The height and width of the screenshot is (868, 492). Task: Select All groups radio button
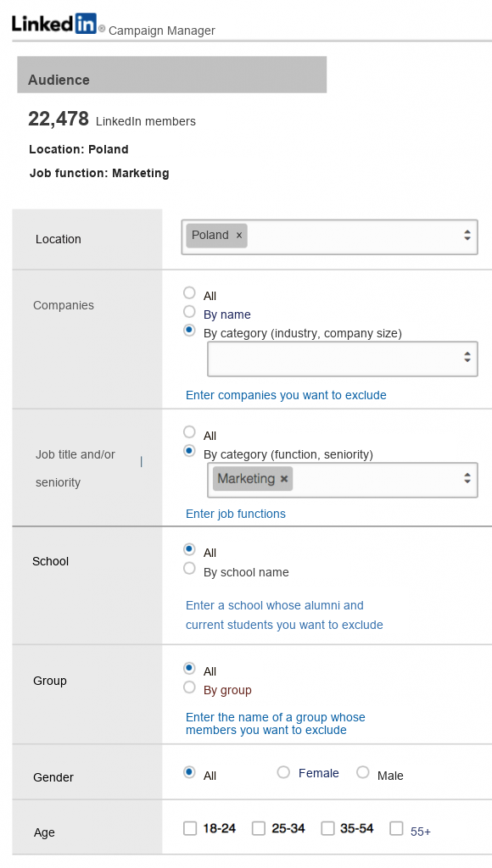(x=189, y=668)
